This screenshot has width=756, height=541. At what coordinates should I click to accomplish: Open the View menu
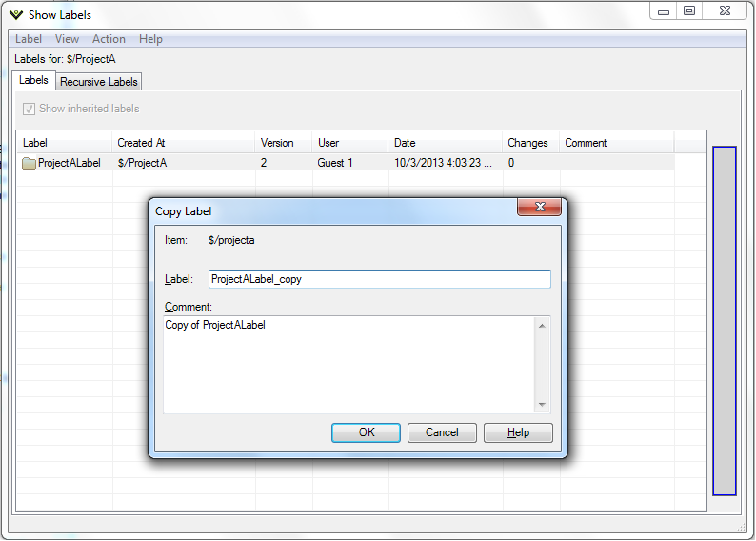67,39
